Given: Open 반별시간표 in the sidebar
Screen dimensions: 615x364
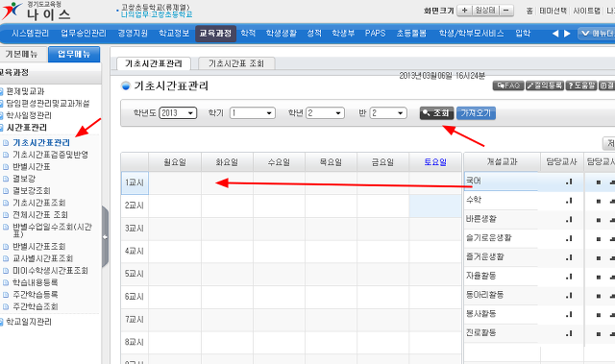Looking at the screenshot, I should coord(32,167).
